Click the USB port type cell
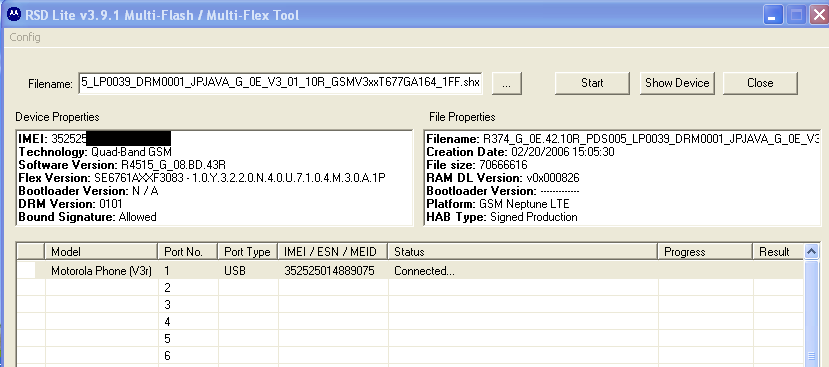This screenshot has height=367, width=829. click(x=248, y=271)
